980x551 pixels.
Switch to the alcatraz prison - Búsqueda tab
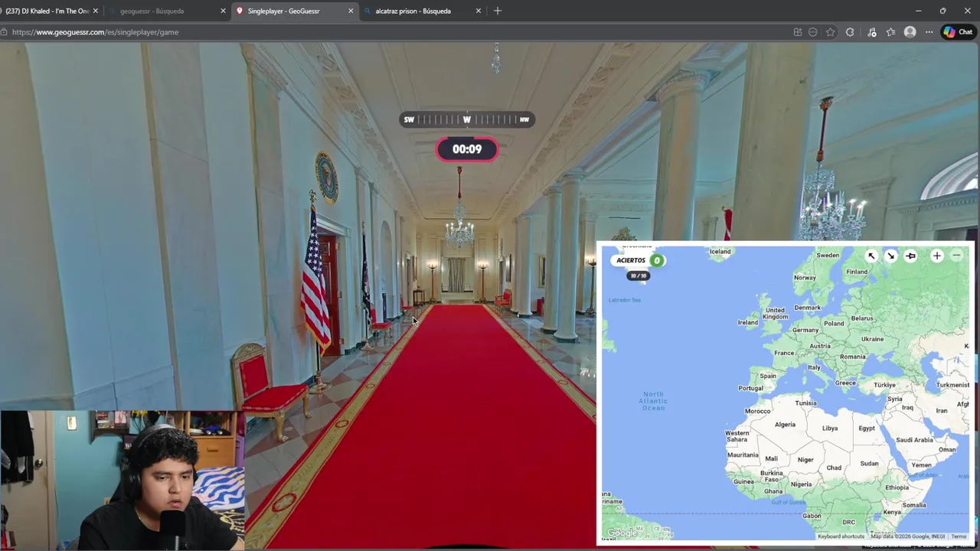[413, 11]
